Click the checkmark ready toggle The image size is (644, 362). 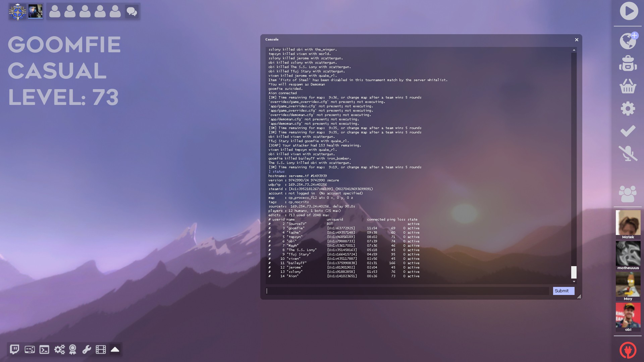(x=628, y=131)
